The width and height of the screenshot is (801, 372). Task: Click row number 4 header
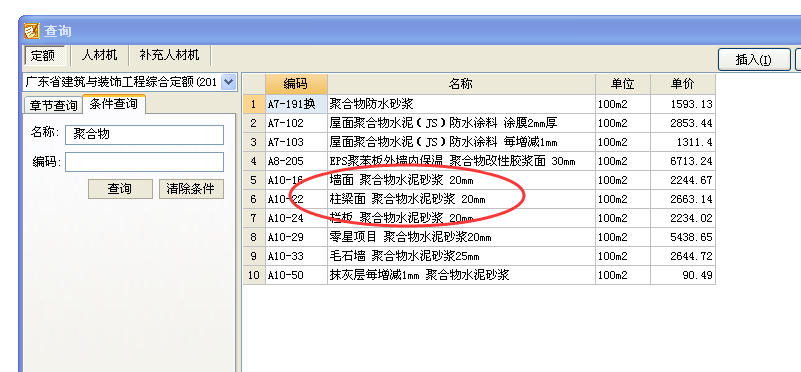coord(254,161)
